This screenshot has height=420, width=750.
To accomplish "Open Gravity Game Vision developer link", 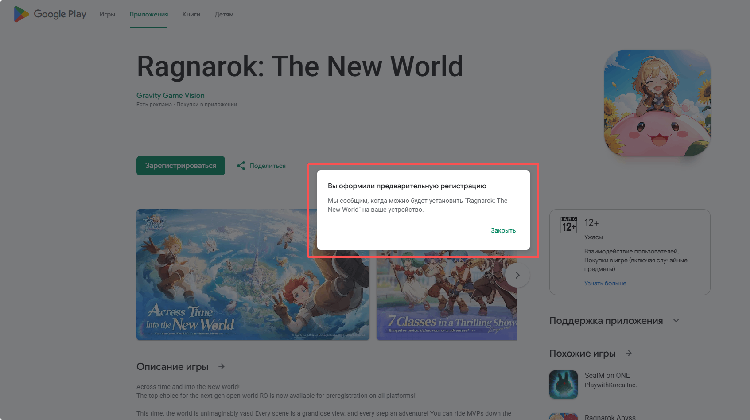I will 170,95.
